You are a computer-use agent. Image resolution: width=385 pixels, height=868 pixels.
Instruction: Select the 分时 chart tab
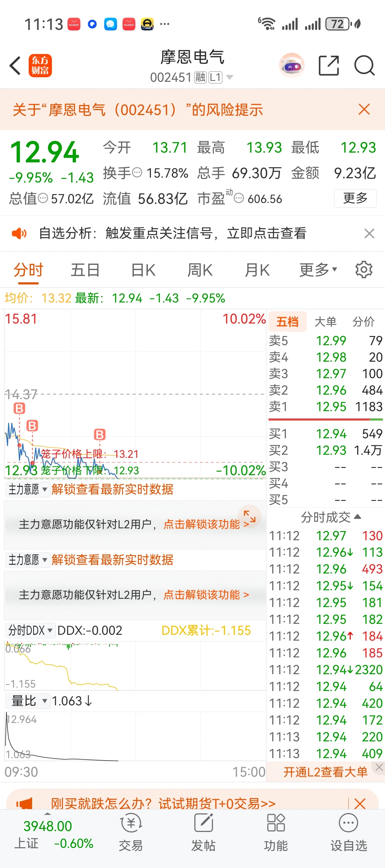pyautogui.click(x=28, y=270)
